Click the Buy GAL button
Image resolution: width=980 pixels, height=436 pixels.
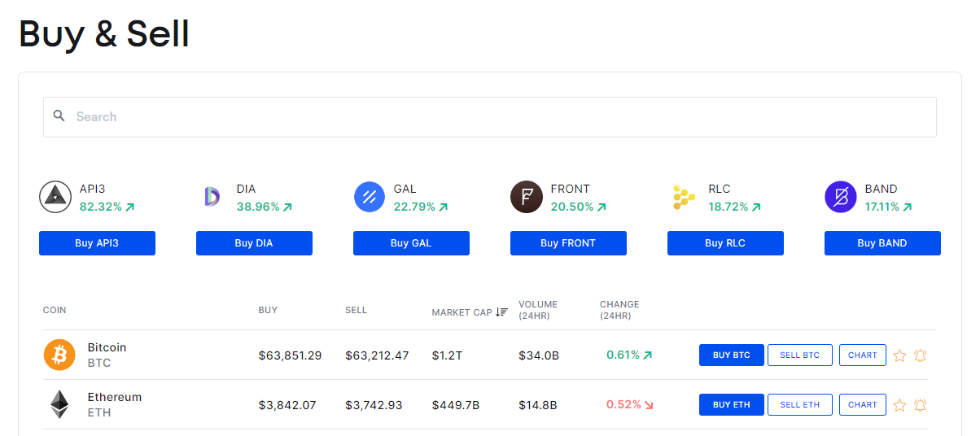tap(411, 243)
